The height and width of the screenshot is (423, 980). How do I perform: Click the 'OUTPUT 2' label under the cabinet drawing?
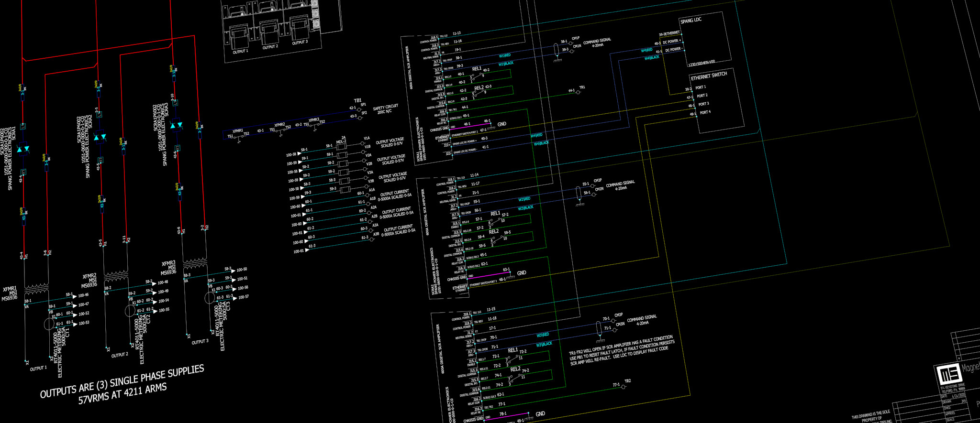click(270, 46)
